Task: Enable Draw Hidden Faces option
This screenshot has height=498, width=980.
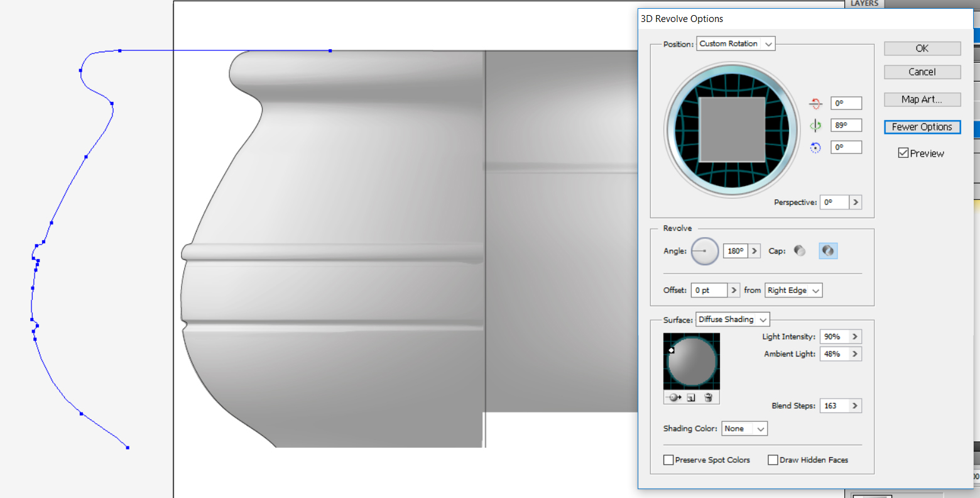Action: [x=773, y=460]
